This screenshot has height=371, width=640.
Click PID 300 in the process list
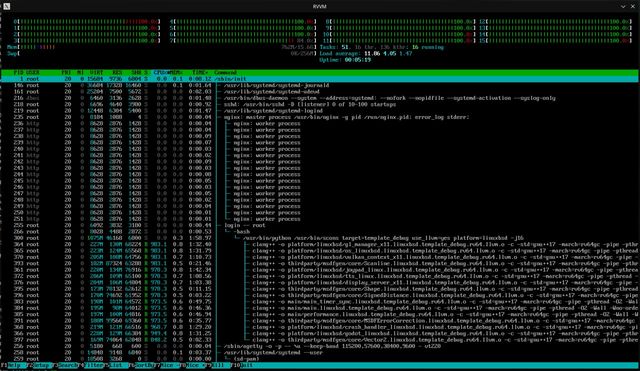tap(19, 238)
